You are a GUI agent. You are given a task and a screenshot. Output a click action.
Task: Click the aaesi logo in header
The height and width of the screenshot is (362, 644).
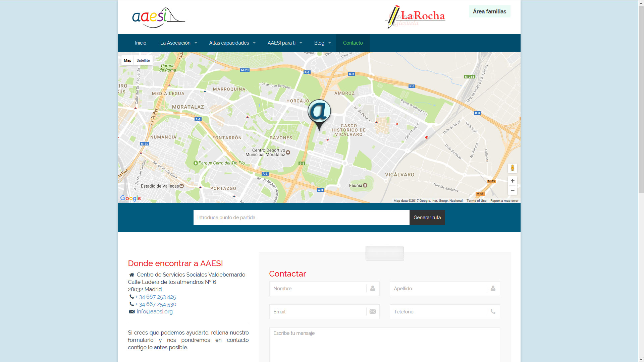point(158,17)
